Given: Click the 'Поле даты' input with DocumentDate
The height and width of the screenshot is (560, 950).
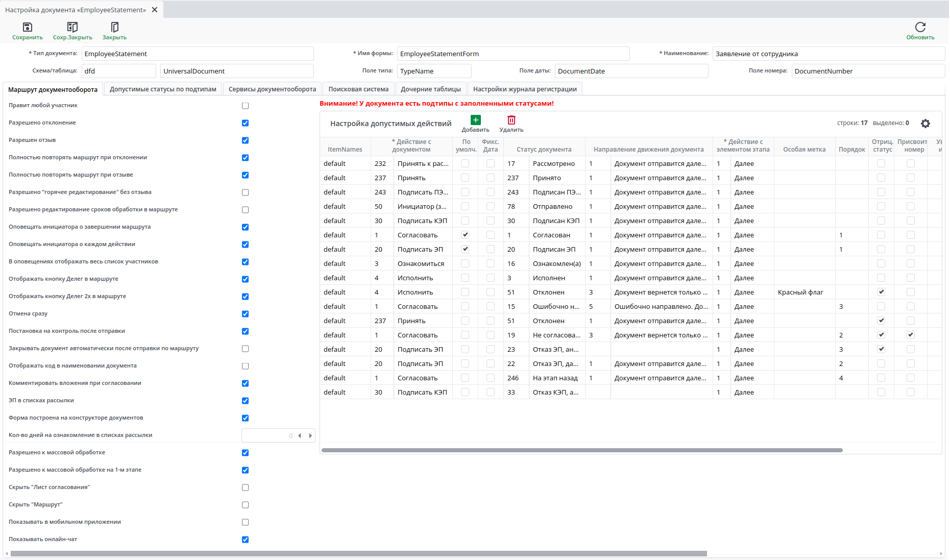Looking at the screenshot, I should pos(631,71).
